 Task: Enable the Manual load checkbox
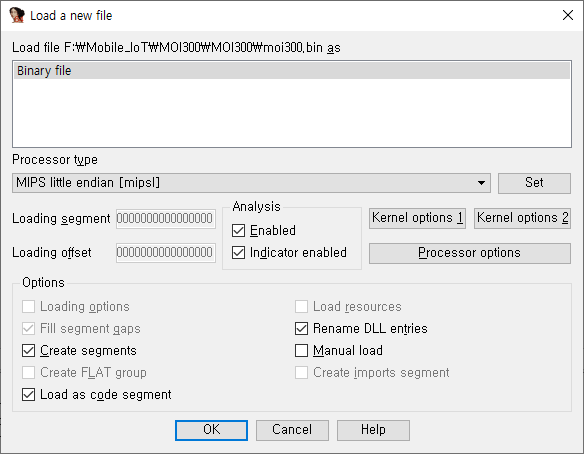coord(301,350)
